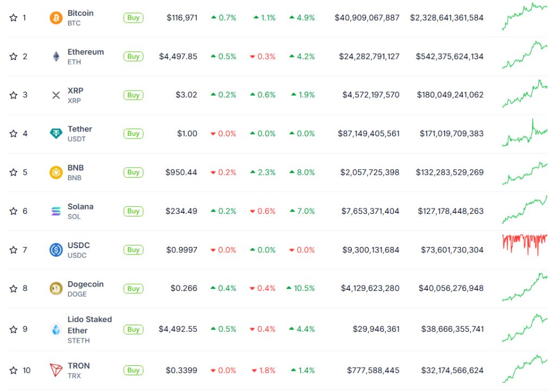556x392 pixels.
Task: Add XRP to watchlist star
Action: [x=14, y=95]
